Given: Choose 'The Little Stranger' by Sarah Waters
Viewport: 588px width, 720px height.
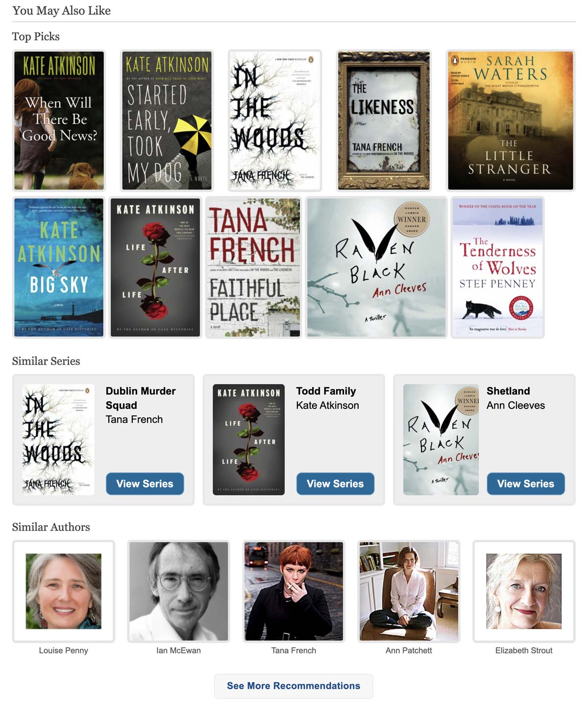Looking at the screenshot, I should coord(510,120).
